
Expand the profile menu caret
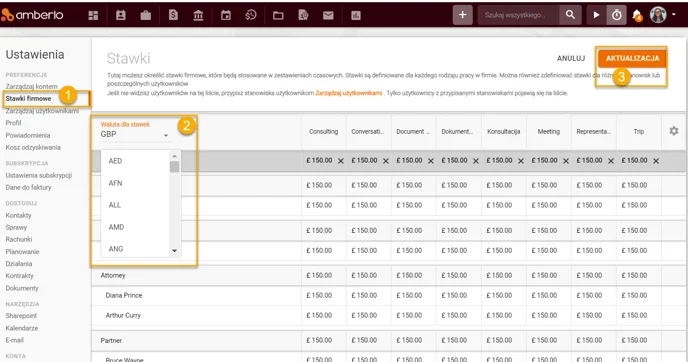tap(674, 14)
